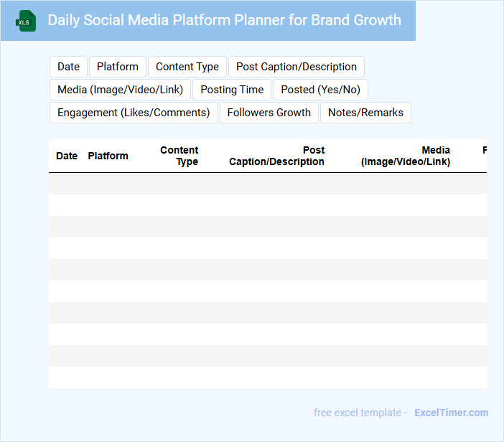This screenshot has width=504, height=442.
Task: Click the Media (Image/Video/Link) tag
Action: point(120,90)
